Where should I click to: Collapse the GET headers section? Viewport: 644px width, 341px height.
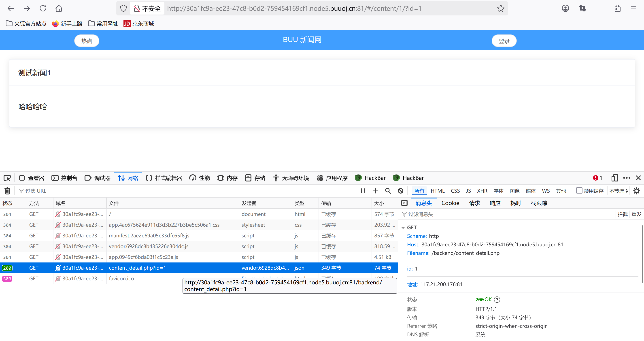coord(403,228)
